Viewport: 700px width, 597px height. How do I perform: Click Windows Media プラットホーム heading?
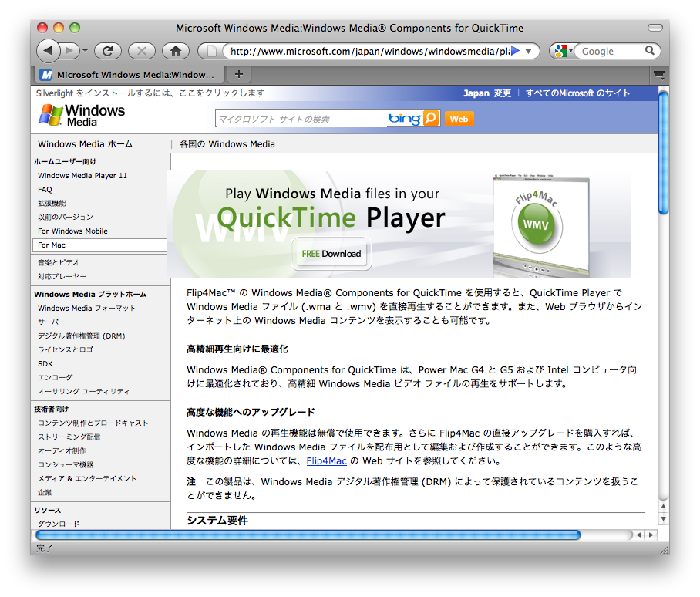[90, 295]
